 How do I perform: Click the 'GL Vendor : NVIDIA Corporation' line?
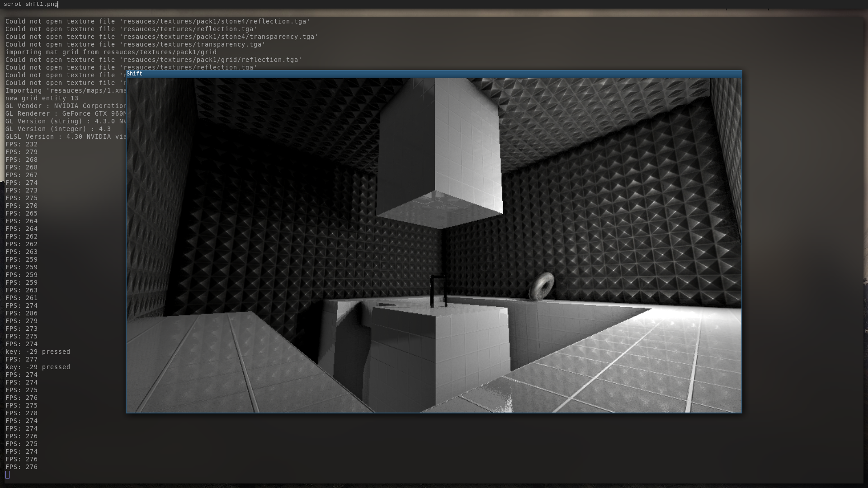tap(66, 106)
